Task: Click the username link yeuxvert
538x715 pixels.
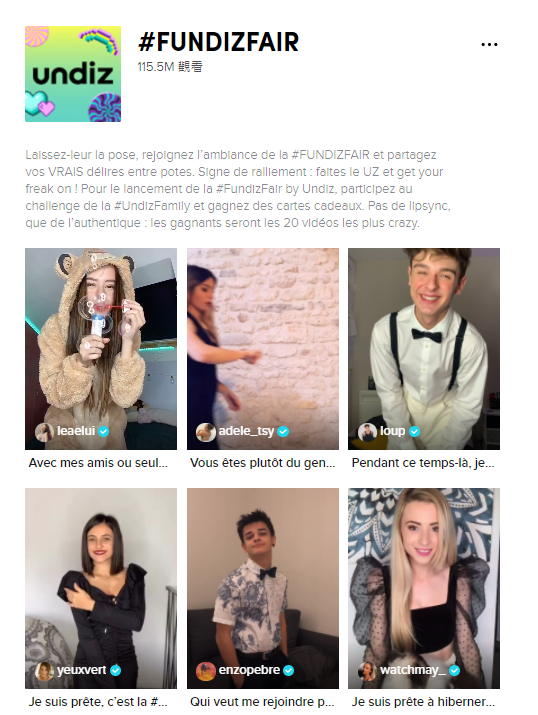Action: [82, 670]
